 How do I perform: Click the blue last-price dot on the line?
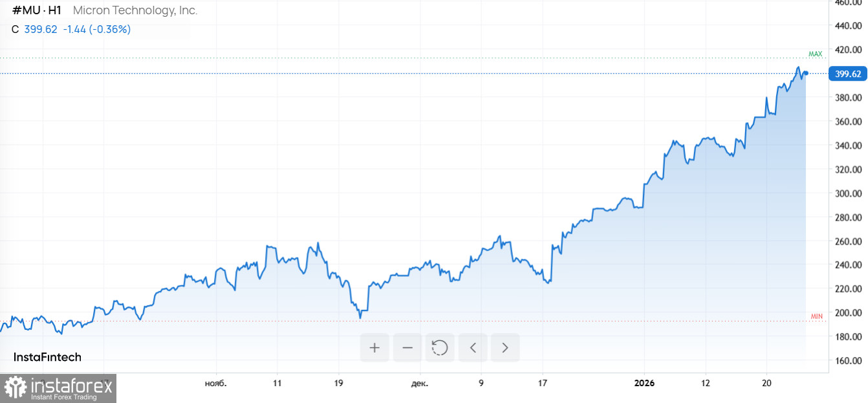[806, 73]
